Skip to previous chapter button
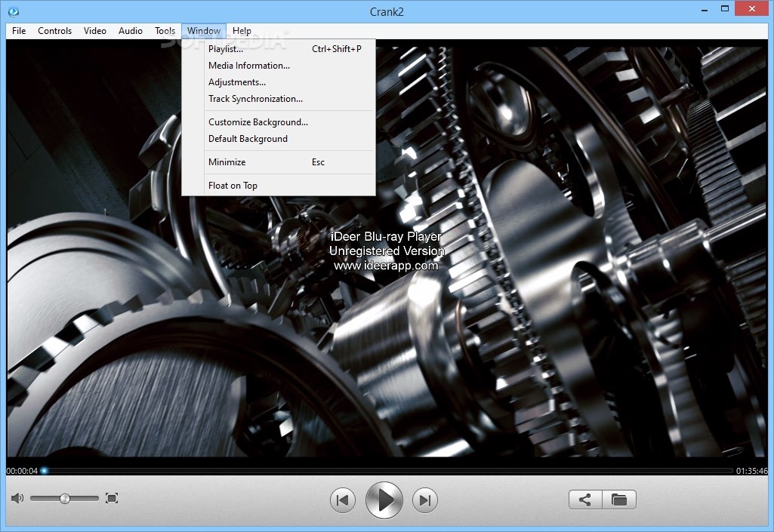This screenshot has width=774, height=532. (343, 500)
